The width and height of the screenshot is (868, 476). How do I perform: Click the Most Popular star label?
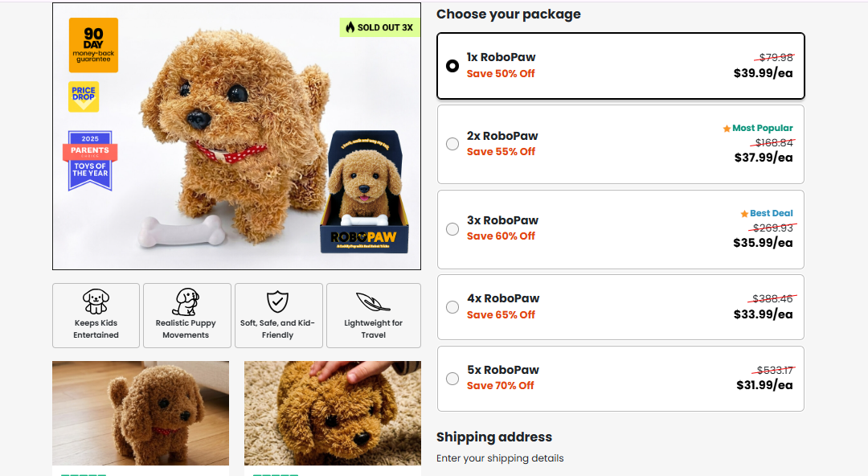[x=758, y=128]
